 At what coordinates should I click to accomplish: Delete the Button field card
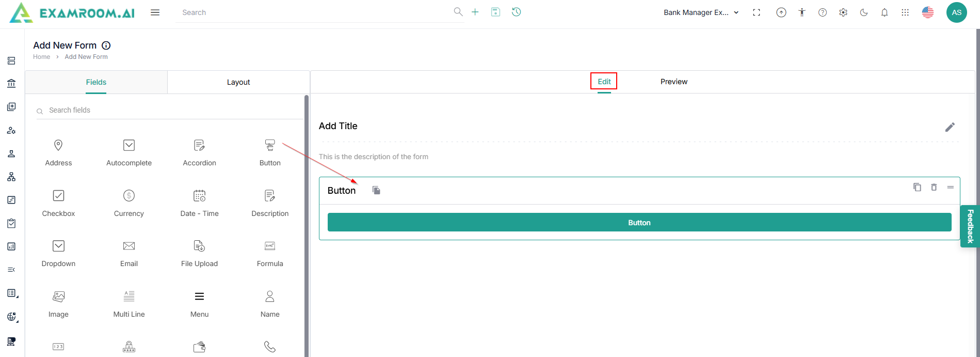click(x=934, y=187)
